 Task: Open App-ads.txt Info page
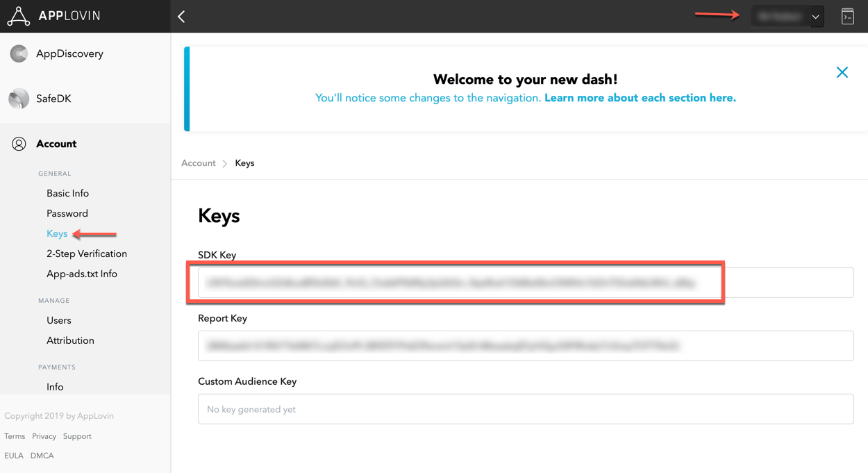(x=82, y=274)
